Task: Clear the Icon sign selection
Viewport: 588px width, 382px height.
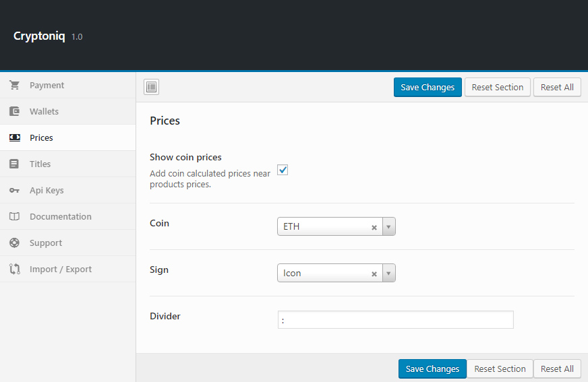Action: (x=374, y=274)
